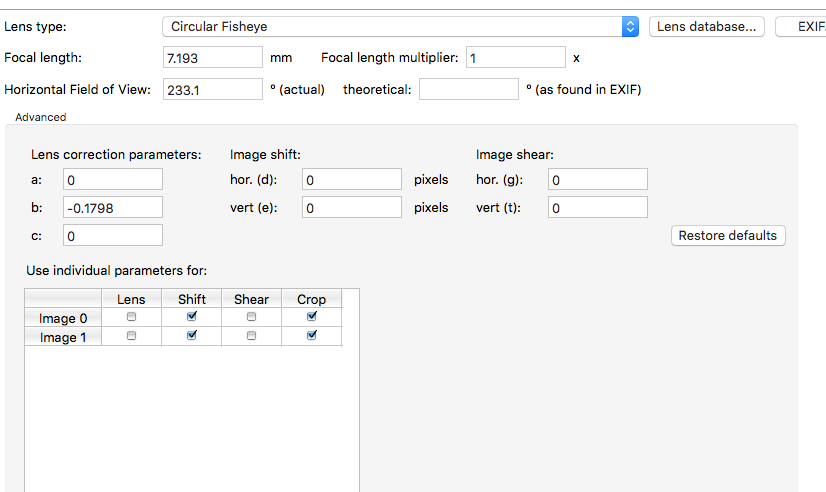Image resolution: width=826 pixels, height=492 pixels.
Task: Click the Focal length input field
Action: [x=212, y=58]
